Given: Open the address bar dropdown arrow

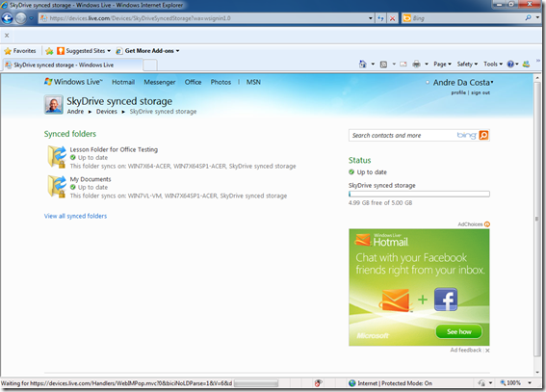Looking at the screenshot, I should pyautogui.click(x=370, y=18).
